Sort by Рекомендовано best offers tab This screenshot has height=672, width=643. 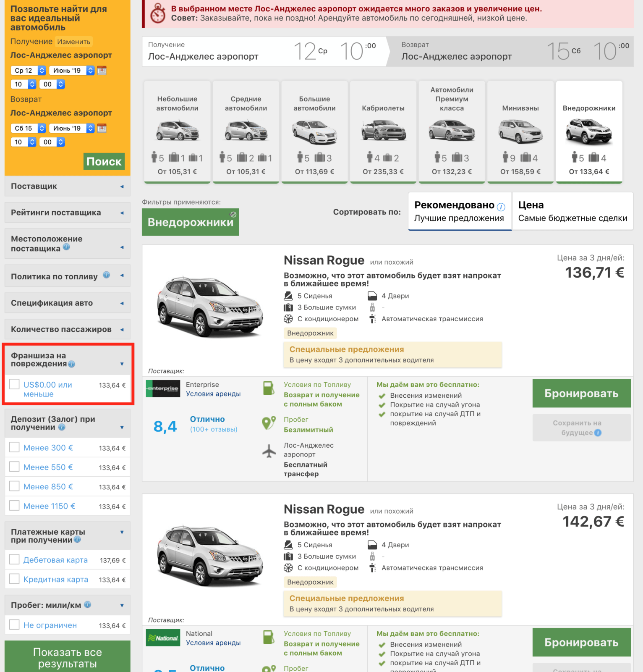pos(460,211)
